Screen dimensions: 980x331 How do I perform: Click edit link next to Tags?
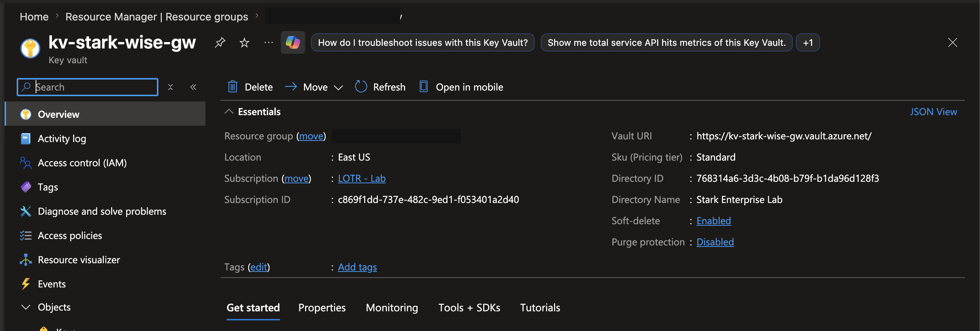(259, 267)
